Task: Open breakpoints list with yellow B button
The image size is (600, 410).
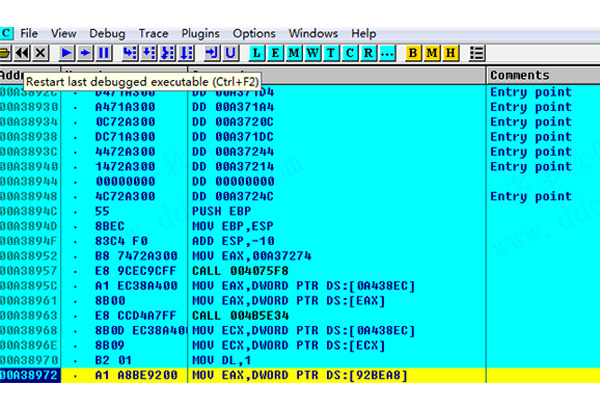Action: point(414,52)
